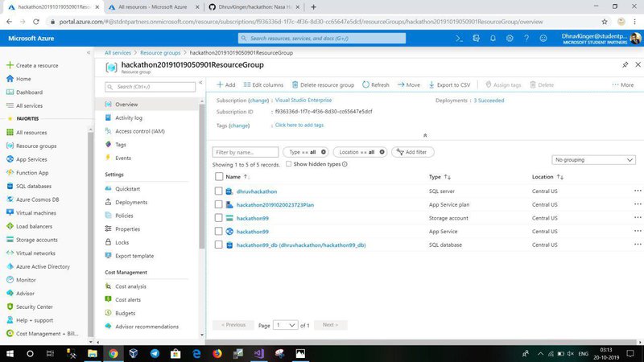Switch to the All resources browser tab
The image size is (644, 362).
[152, 7]
